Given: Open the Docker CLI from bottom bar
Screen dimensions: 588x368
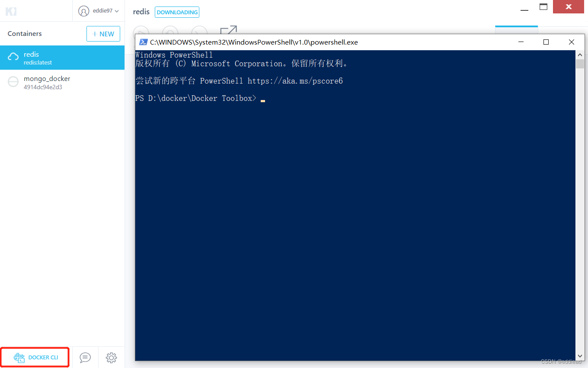Looking at the screenshot, I should [x=36, y=358].
